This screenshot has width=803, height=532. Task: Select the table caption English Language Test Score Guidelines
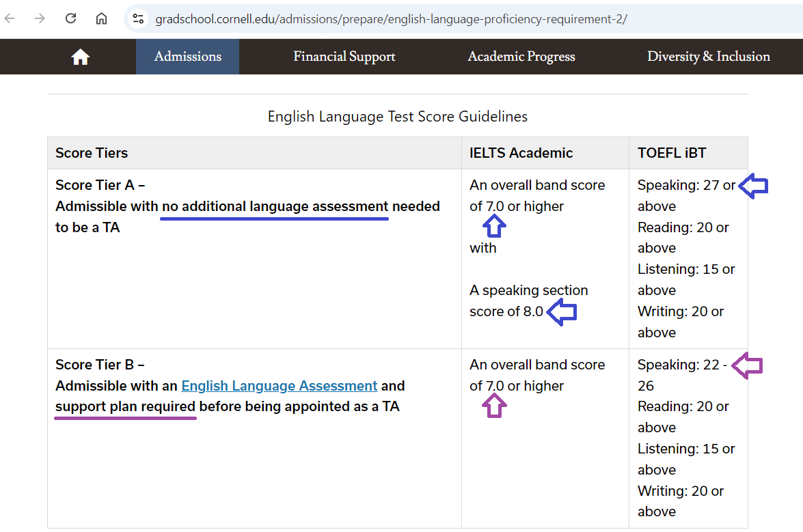398,117
